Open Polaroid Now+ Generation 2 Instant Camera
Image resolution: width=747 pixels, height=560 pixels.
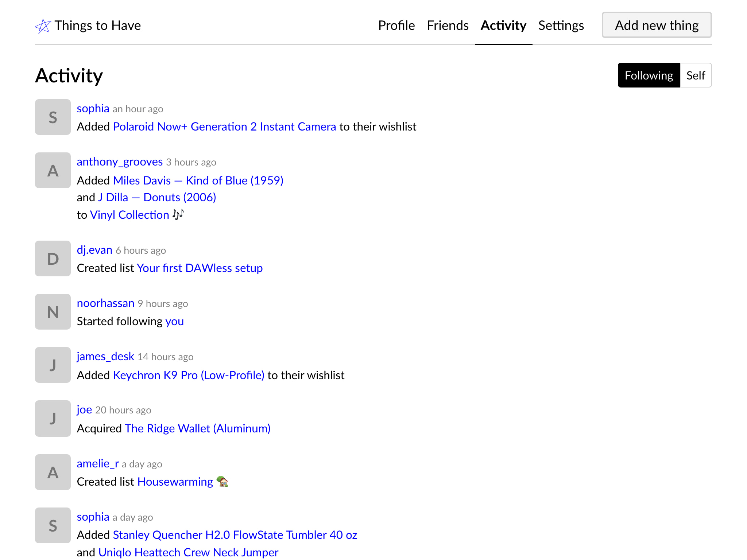225,127
